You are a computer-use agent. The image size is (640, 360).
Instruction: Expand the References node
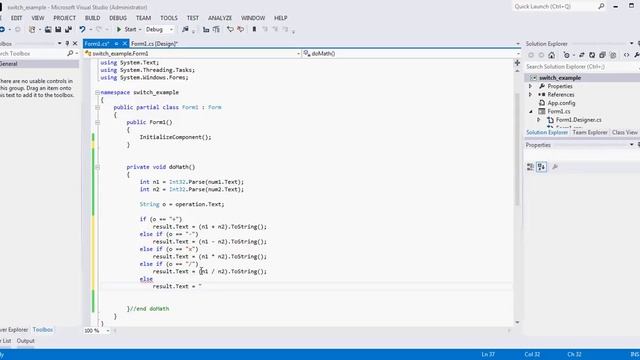pyautogui.click(x=531, y=95)
